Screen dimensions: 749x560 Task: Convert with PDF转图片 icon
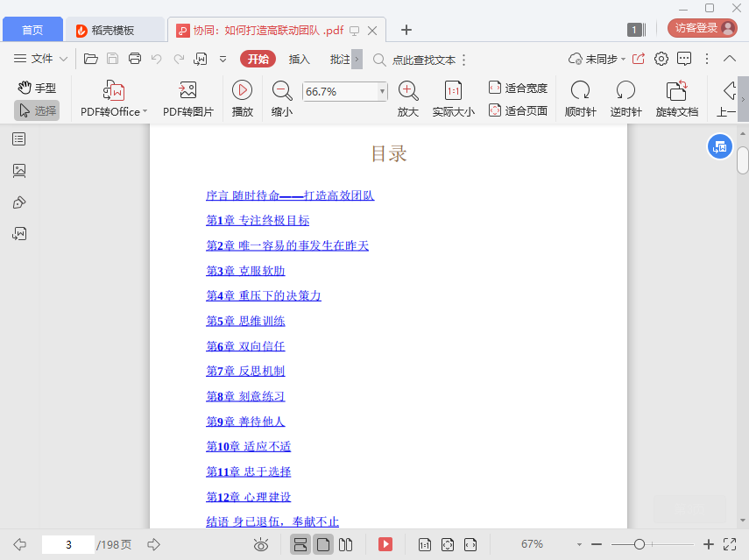pos(187,90)
